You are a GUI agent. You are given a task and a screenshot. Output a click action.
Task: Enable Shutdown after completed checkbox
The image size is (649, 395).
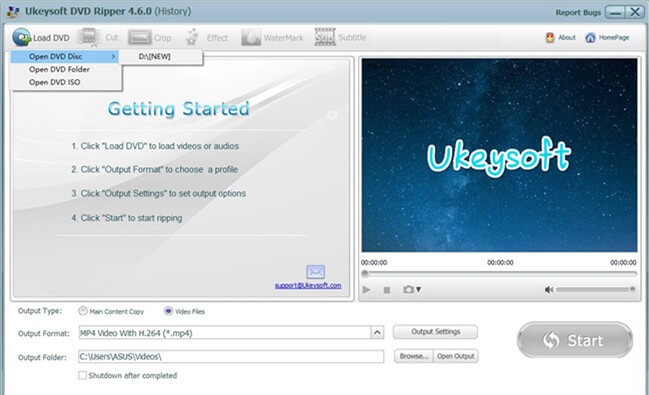click(x=82, y=376)
